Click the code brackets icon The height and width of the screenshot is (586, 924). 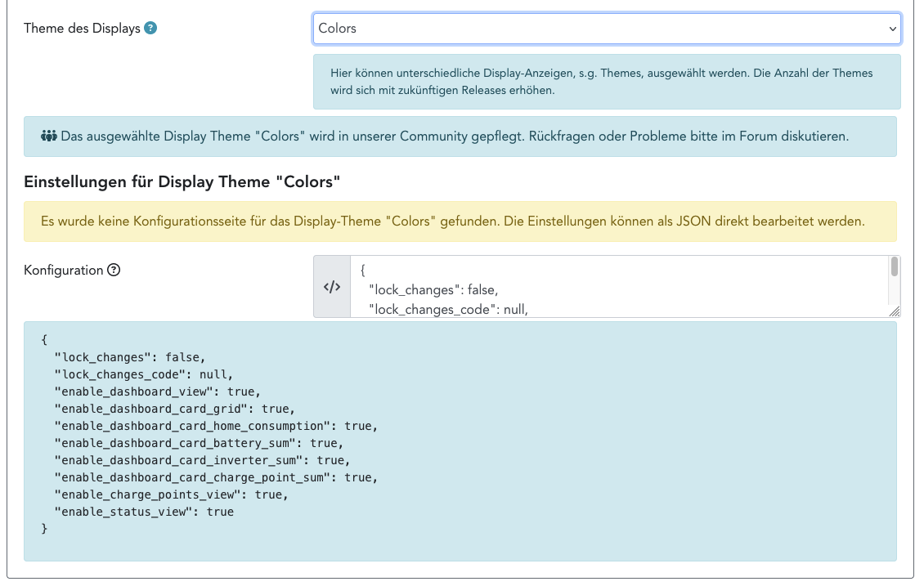pyautogui.click(x=332, y=287)
